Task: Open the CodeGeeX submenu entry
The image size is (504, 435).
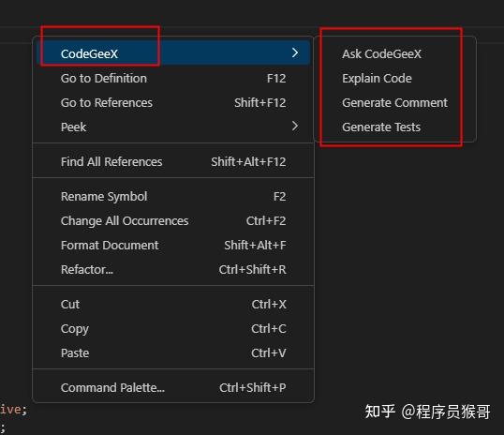Action: 173,52
